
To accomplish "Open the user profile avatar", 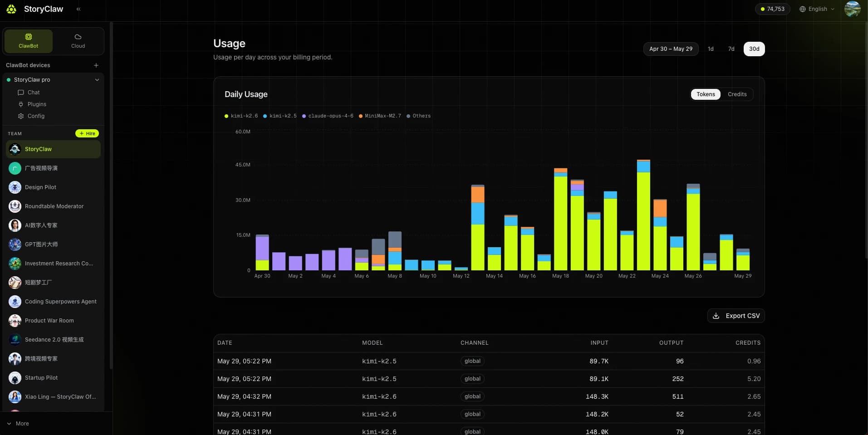I will coord(852,9).
